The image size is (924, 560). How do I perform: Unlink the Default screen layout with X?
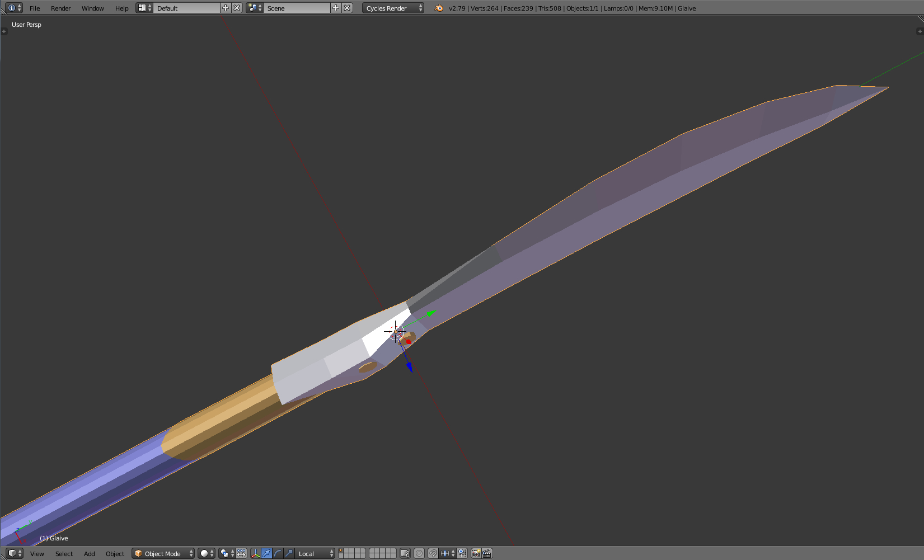tap(237, 8)
